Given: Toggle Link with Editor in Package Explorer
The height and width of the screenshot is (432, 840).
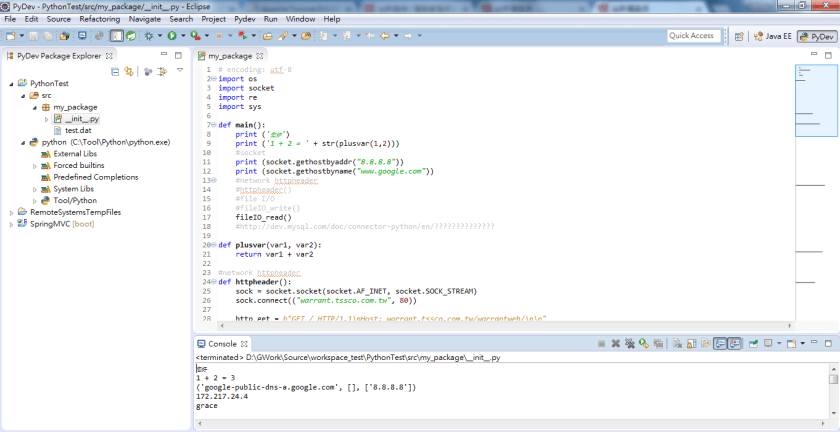Looking at the screenshot, I should 129,72.
